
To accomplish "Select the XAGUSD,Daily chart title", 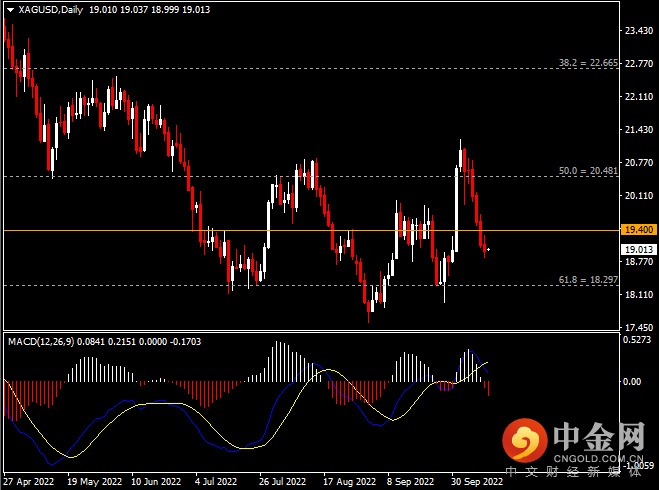I will pyautogui.click(x=50, y=10).
